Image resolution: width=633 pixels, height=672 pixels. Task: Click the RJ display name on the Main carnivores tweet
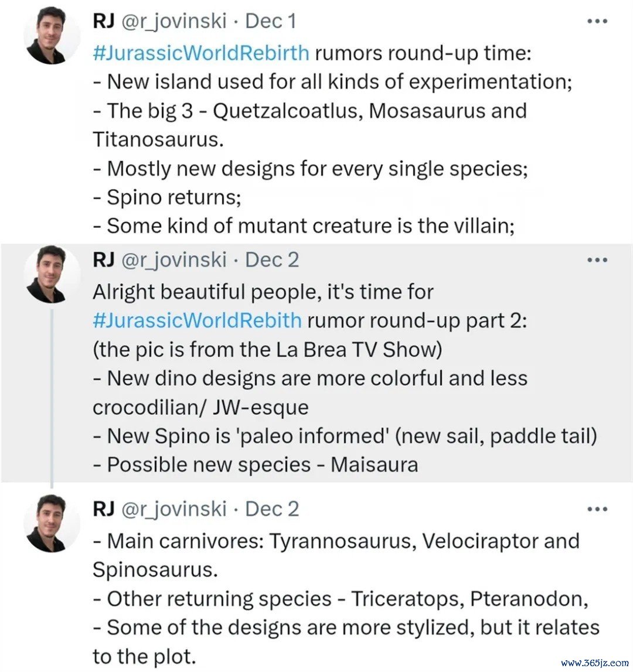pos(103,509)
